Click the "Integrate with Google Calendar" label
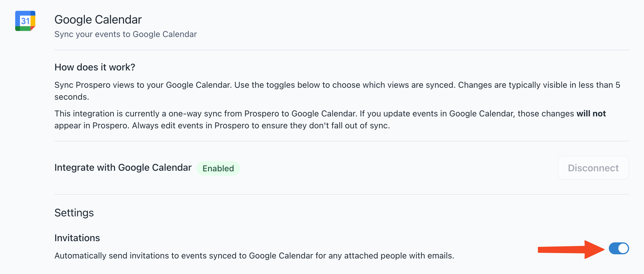The height and width of the screenshot is (274, 644). pos(123,168)
